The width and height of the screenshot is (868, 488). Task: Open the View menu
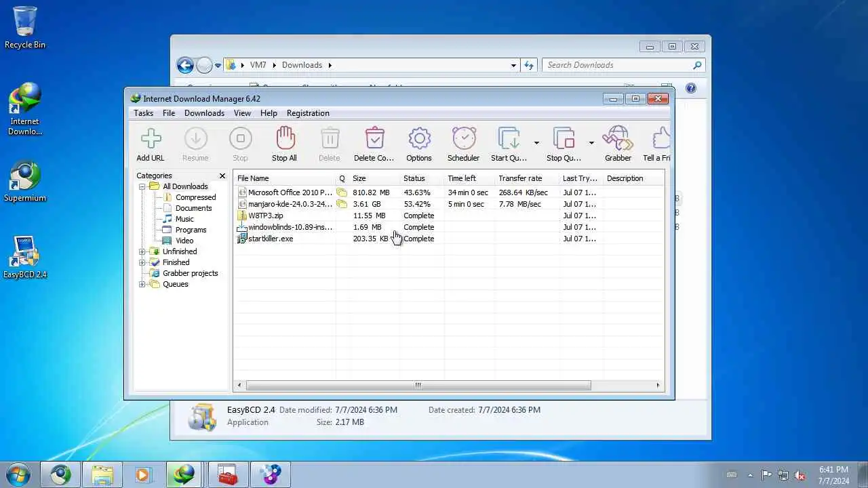tap(242, 113)
